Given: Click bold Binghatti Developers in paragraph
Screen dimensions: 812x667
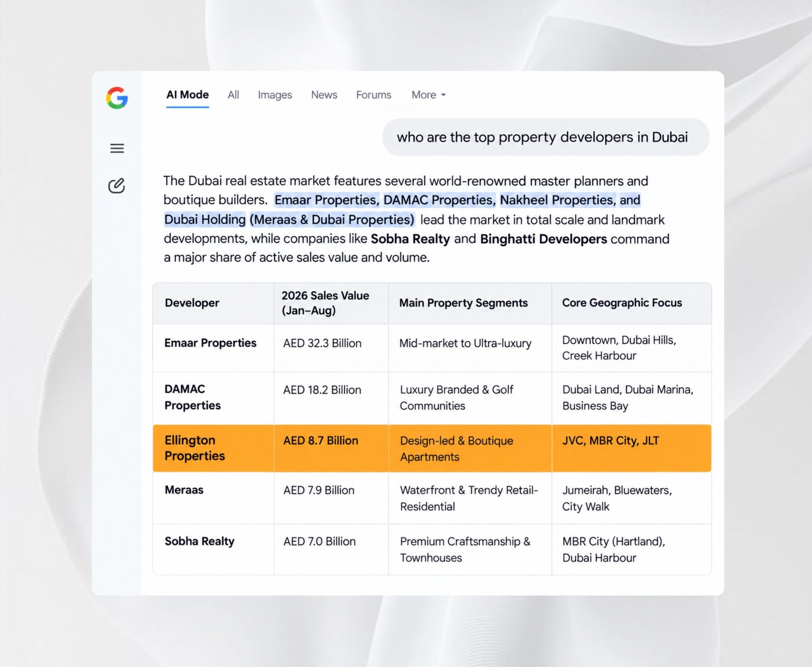Looking at the screenshot, I should (543, 239).
